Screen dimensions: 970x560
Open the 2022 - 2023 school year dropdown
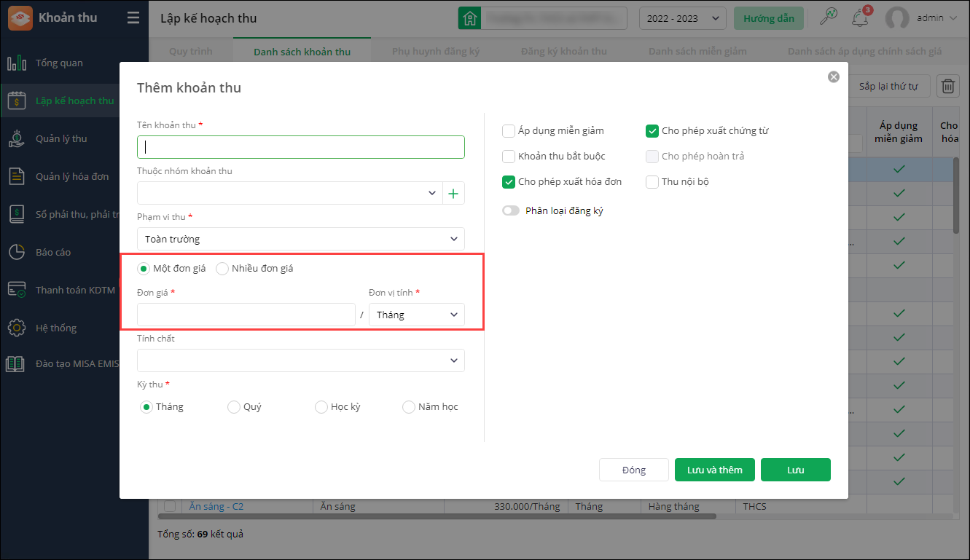pyautogui.click(x=683, y=18)
